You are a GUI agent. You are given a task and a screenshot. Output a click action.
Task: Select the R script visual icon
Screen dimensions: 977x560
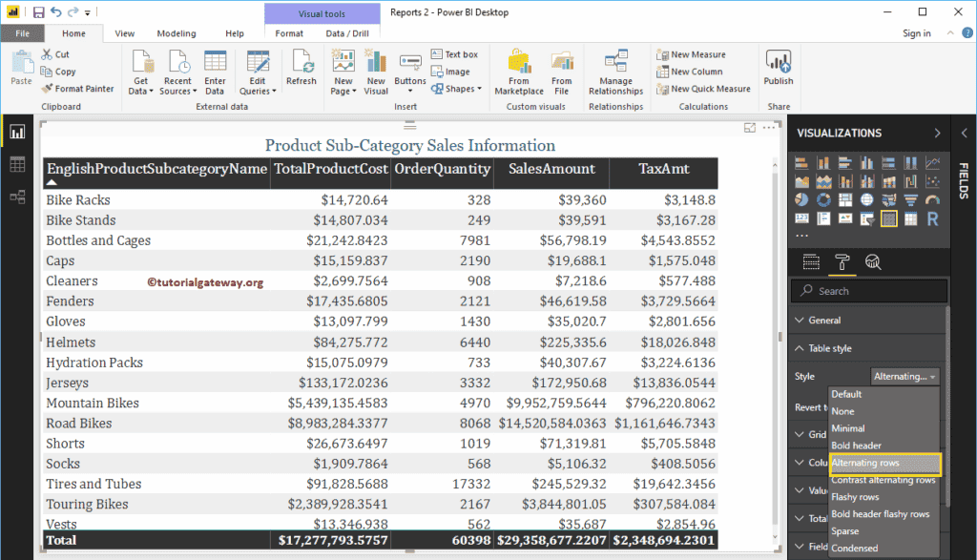(932, 218)
